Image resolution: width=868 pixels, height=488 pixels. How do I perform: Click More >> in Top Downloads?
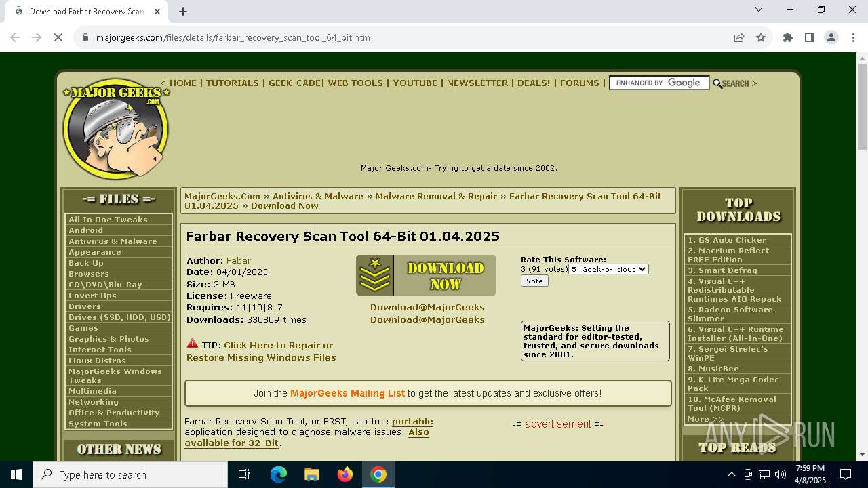click(x=705, y=419)
